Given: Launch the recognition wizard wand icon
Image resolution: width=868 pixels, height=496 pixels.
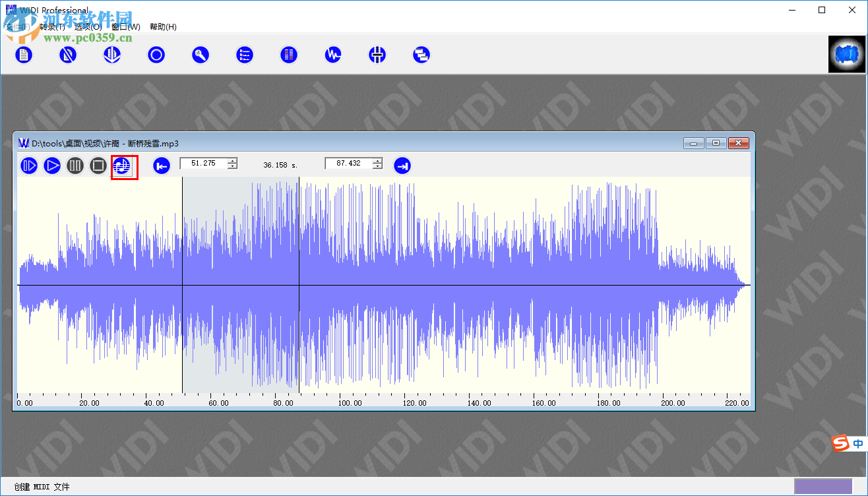Looking at the screenshot, I should pos(201,55).
